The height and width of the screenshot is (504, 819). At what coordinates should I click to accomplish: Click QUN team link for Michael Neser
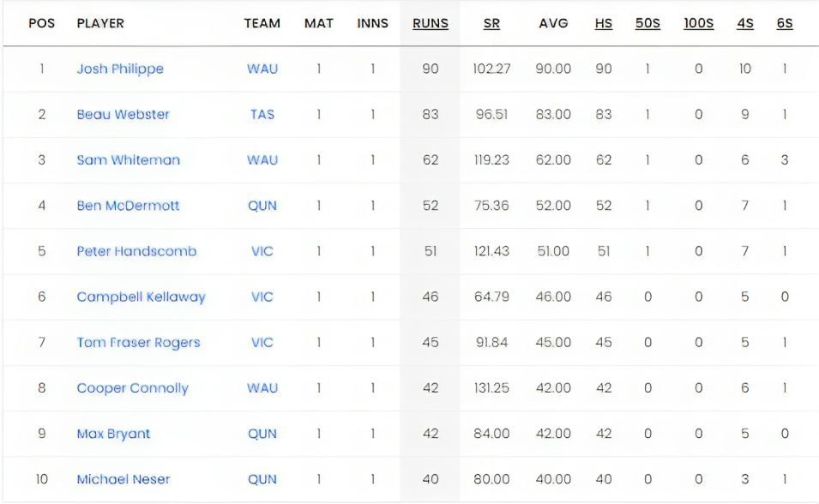pyautogui.click(x=262, y=479)
